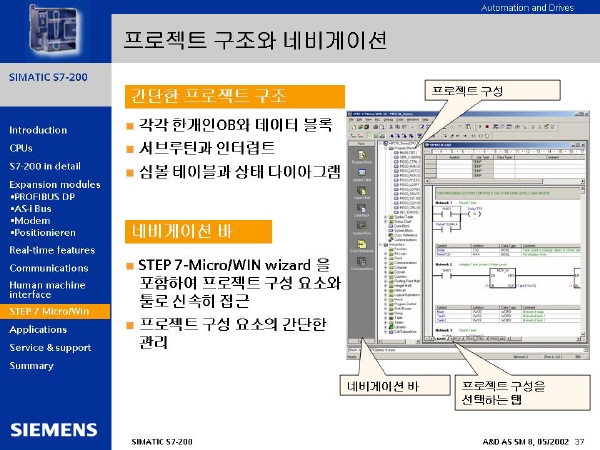
Task: Expand the Libraries folder in instruction tree
Action: [x=385, y=327]
